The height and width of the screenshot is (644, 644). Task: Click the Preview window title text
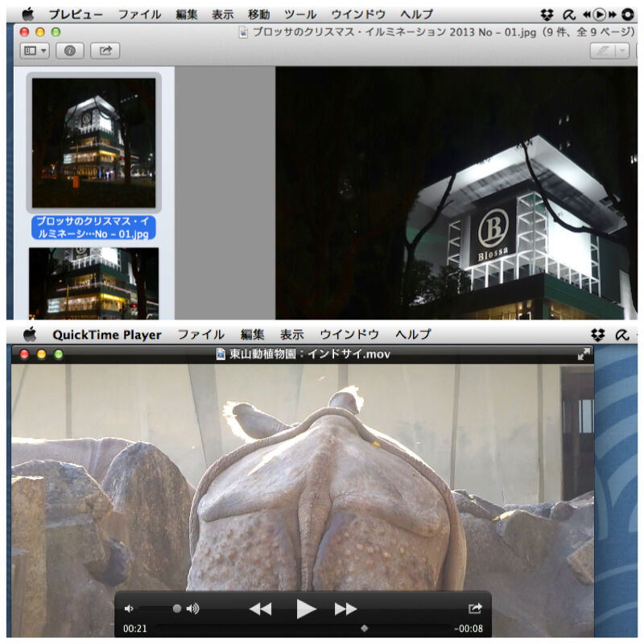(x=444, y=32)
